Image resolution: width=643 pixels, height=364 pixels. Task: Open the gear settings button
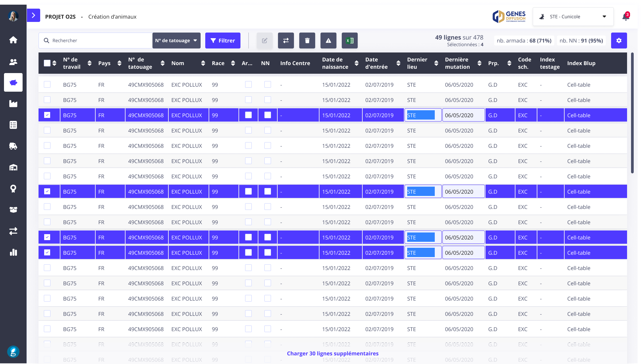(x=619, y=41)
